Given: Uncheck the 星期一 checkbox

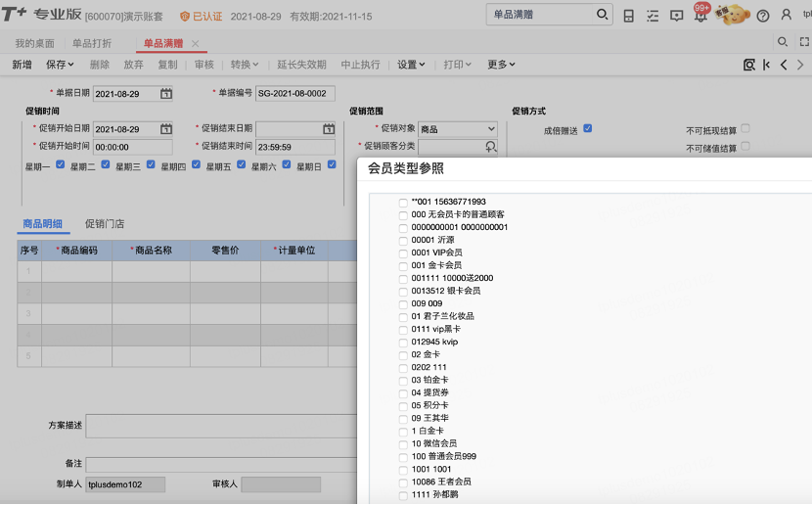Looking at the screenshot, I should [x=60, y=164].
